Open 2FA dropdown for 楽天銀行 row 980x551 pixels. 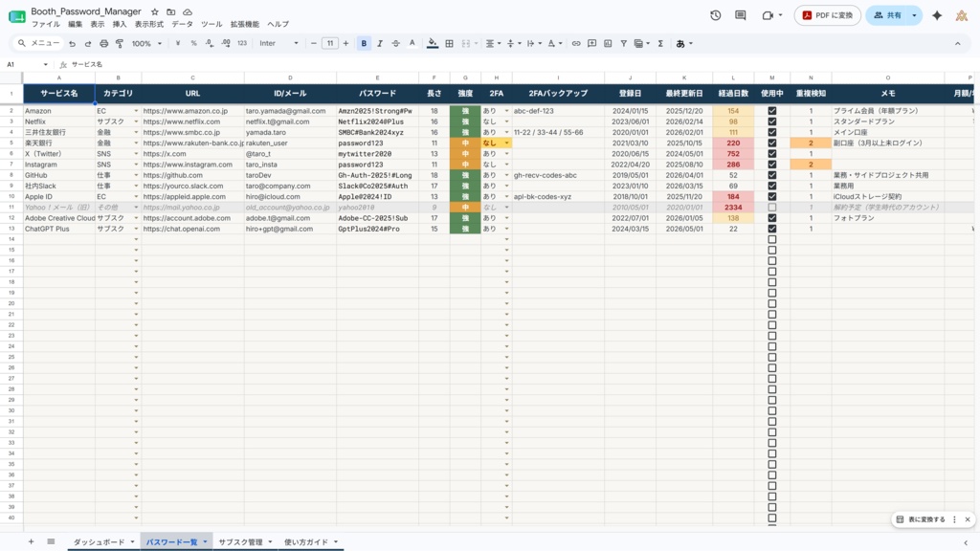pos(507,143)
